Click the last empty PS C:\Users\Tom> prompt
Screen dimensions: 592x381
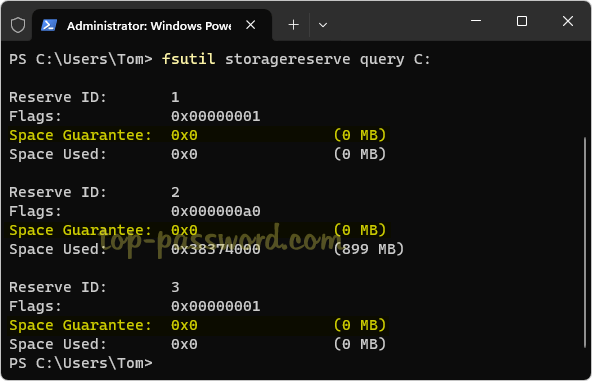coord(80,363)
